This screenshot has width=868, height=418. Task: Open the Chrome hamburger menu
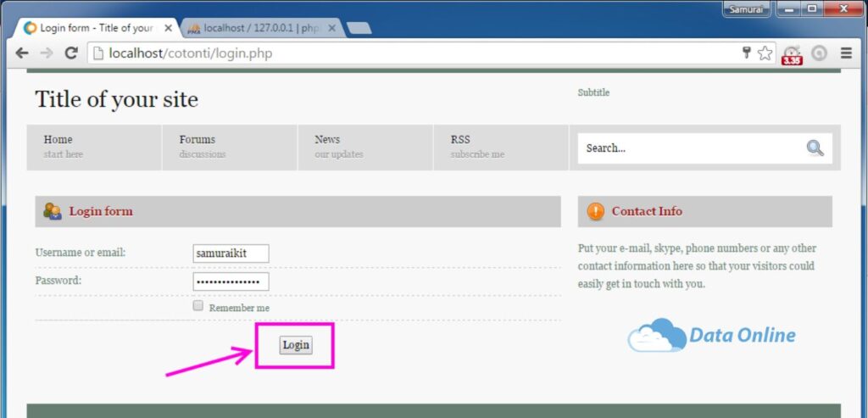click(846, 53)
